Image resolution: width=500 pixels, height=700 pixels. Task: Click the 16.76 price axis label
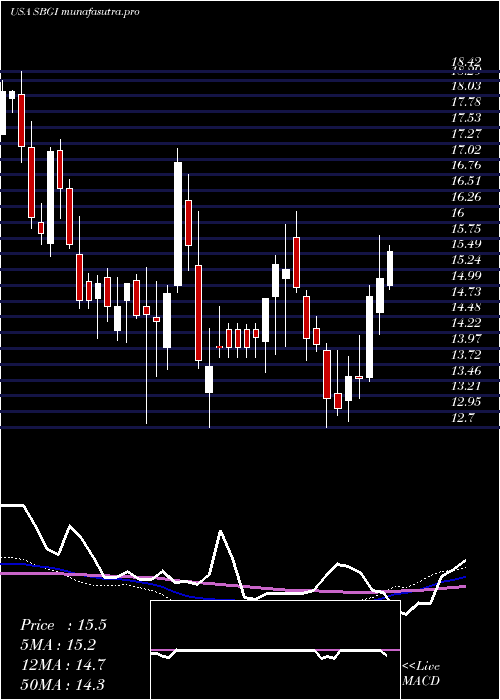pos(466,165)
